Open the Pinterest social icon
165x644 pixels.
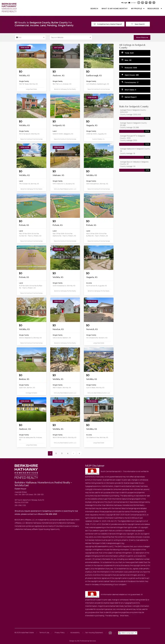point(154,3)
